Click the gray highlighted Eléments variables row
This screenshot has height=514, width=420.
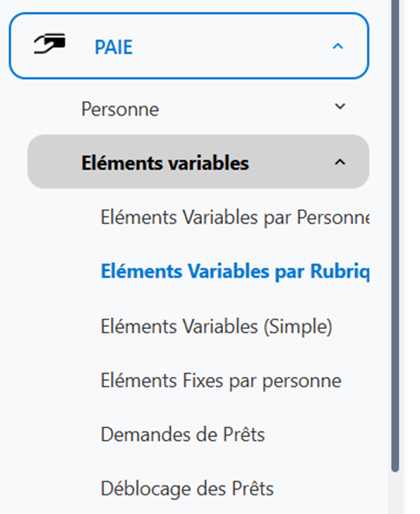(x=198, y=162)
